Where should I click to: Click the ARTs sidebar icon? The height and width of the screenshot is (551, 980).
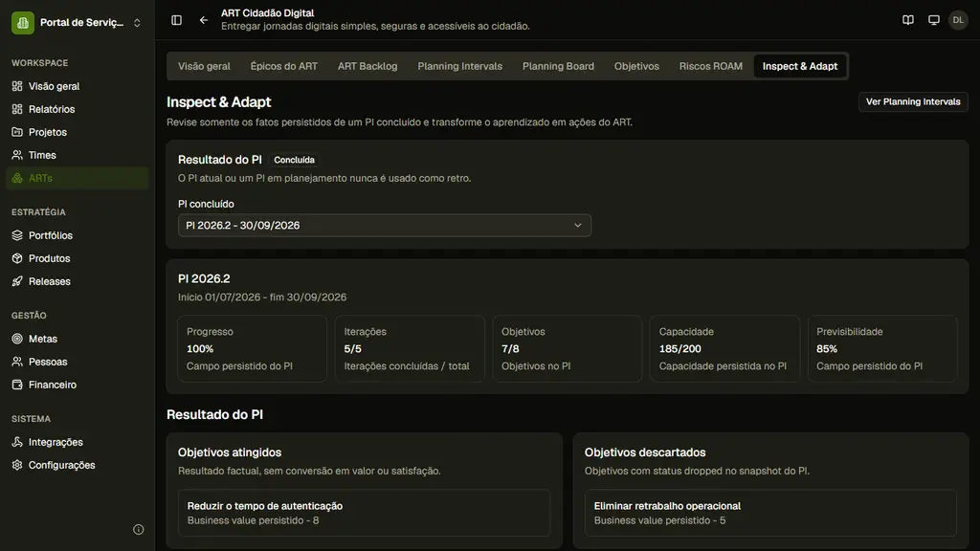[x=17, y=178]
